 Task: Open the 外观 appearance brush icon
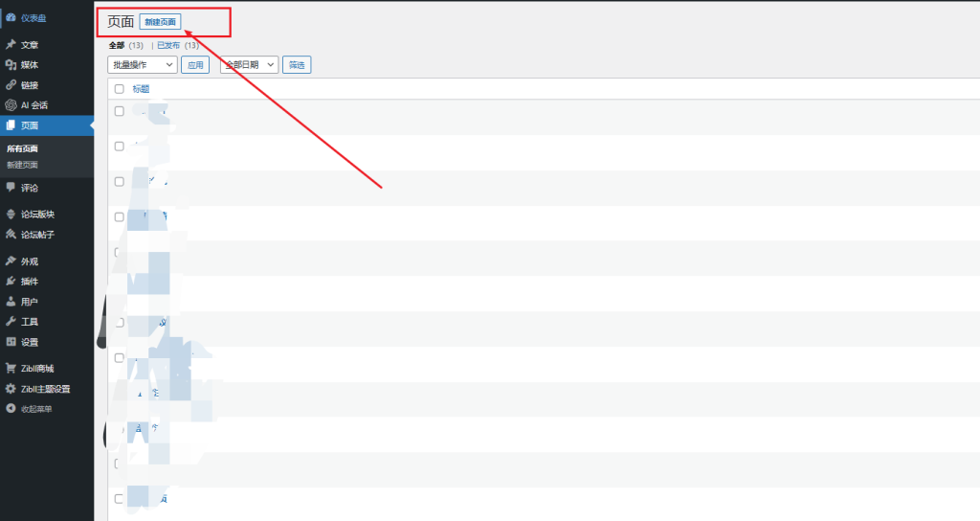[x=11, y=261]
